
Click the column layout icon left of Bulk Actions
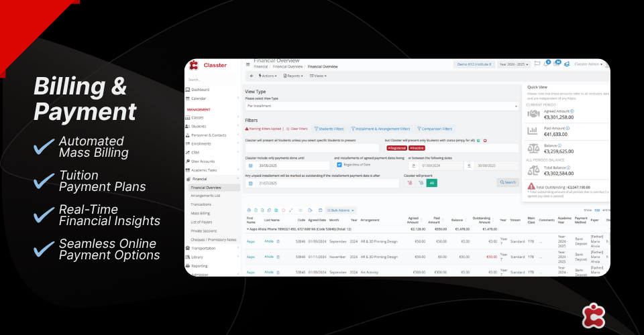click(321, 210)
